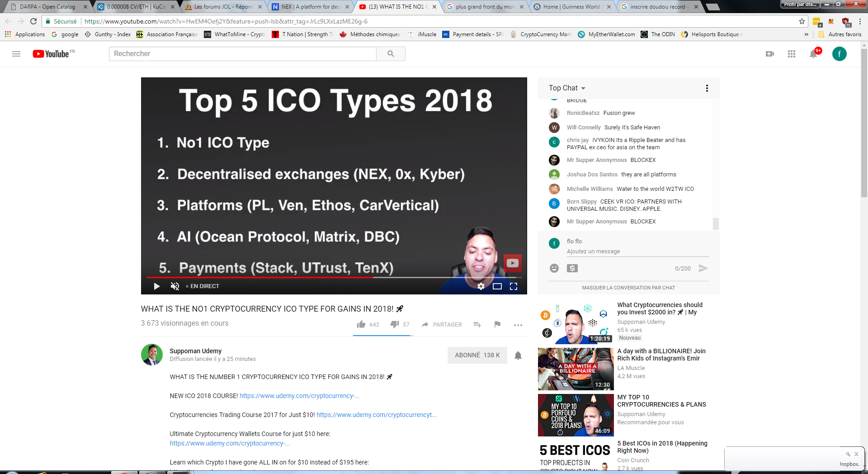
Task: Open the Applications bookmarks shortcut
Action: 25,34
